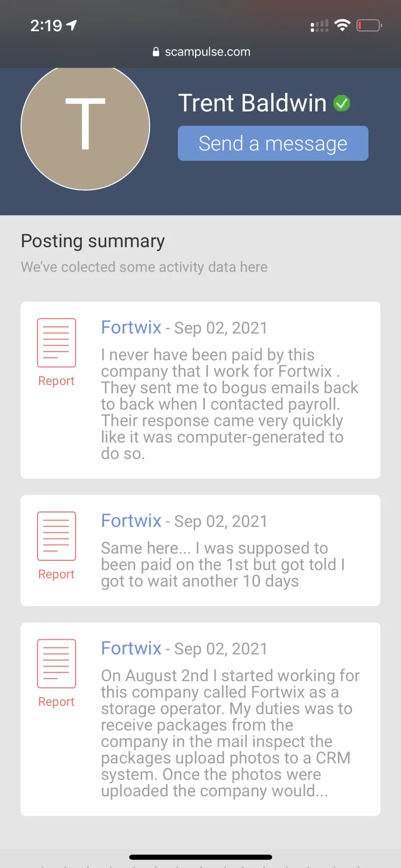This screenshot has height=868, width=401.
Task: Tap the Report label under second post icon
Action: tap(56, 574)
